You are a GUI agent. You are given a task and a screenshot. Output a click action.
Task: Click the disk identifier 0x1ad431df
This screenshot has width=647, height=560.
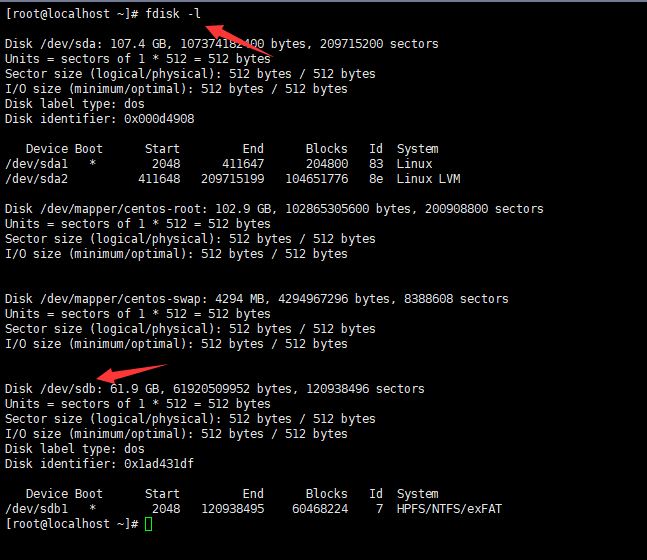[x=158, y=464]
